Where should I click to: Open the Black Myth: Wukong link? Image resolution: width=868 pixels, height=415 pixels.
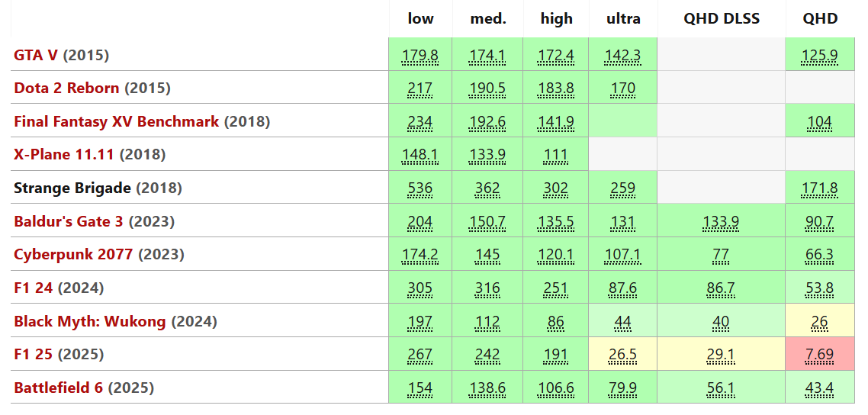[90, 321]
